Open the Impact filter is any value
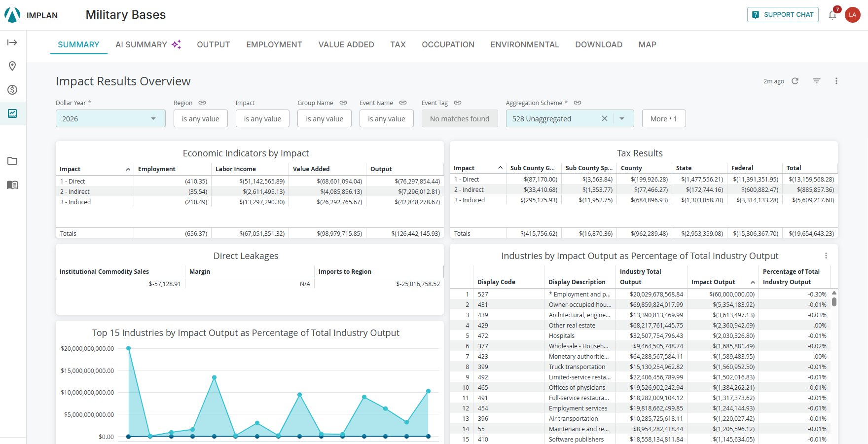 point(262,118)
